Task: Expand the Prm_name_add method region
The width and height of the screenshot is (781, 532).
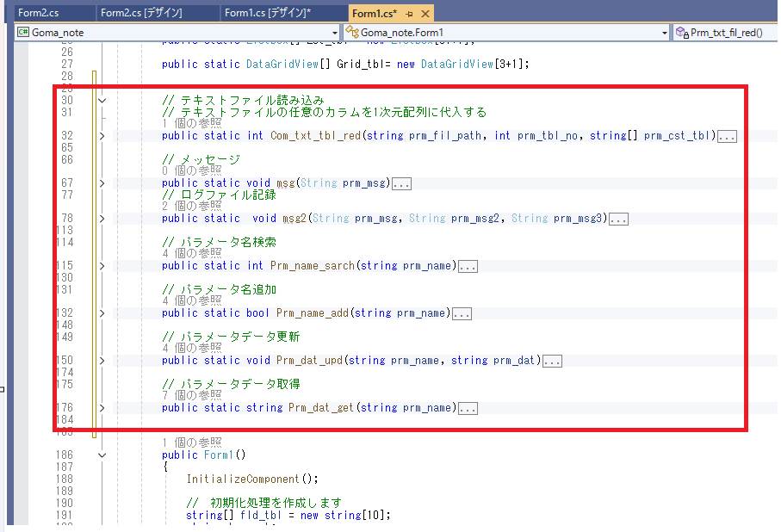Action: pyautogui.click(x=102, y=313)
